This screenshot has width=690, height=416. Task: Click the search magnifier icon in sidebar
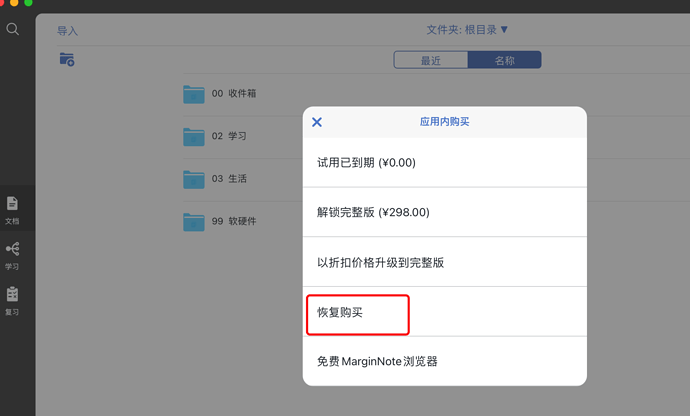pos(12,29)
